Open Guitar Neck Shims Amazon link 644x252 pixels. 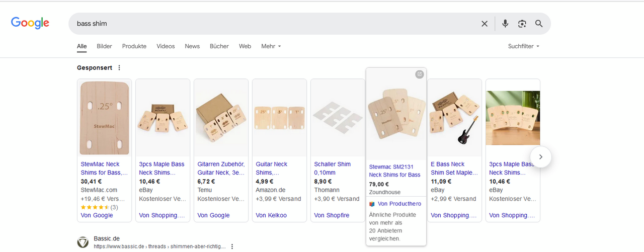pyautogui.click(x=272, y=169)
